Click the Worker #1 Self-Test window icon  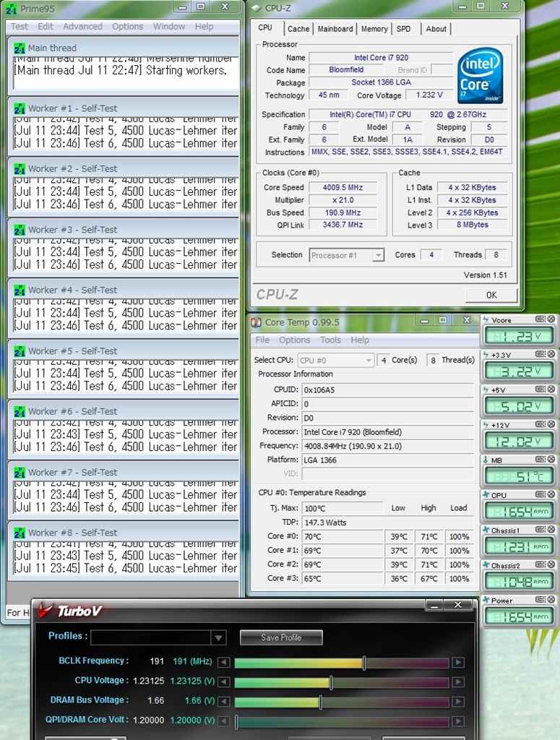tap(20, 108)
